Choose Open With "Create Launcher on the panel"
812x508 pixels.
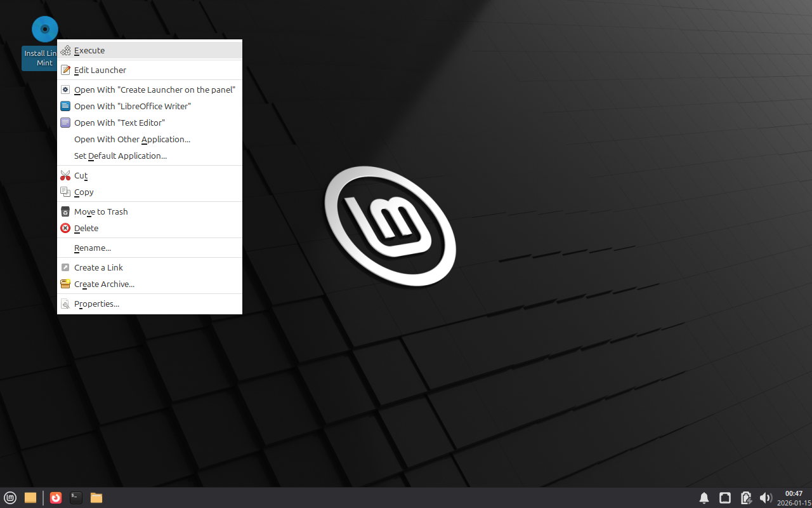click(150, 90)
